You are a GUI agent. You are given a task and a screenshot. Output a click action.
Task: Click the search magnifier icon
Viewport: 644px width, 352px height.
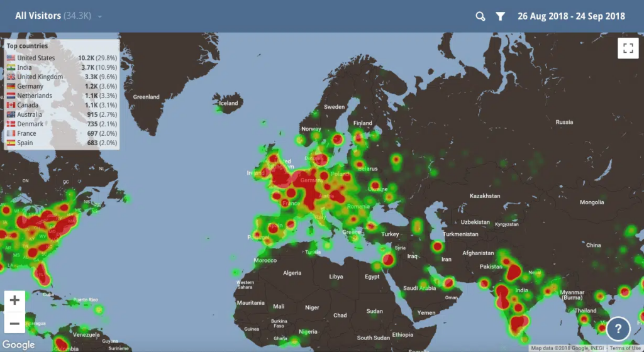480,16
